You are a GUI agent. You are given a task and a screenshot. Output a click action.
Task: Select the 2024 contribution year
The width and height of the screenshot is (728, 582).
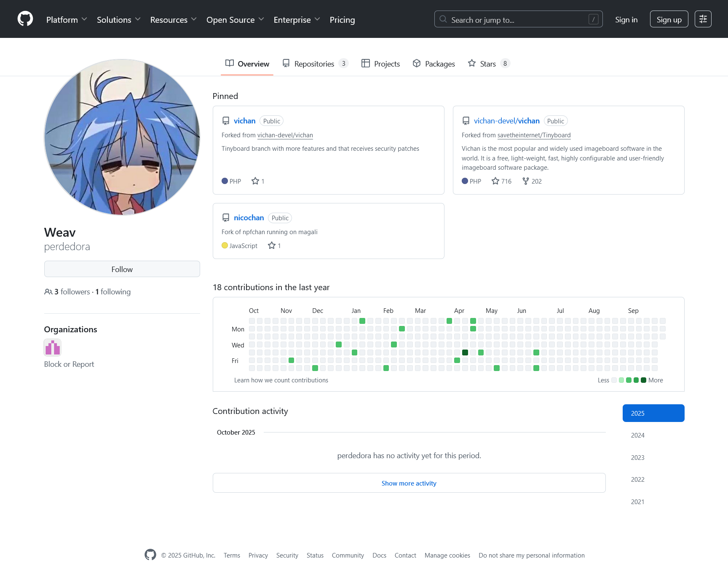click(x=637, y=435)
